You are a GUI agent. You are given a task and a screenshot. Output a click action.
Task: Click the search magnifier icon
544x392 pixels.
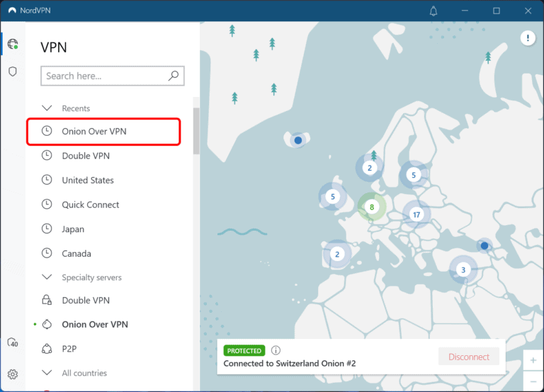[174, 76]
